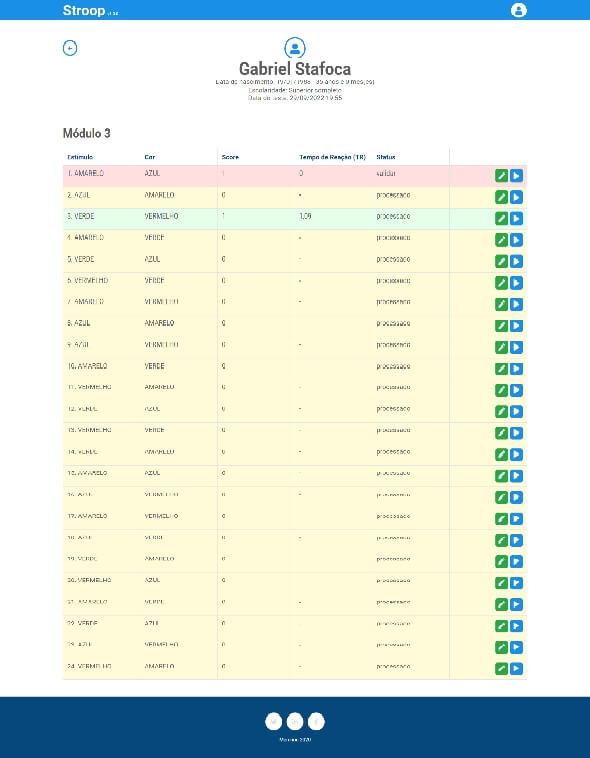Screen dimensions: 590x758
Task: Play recording for row 3 VERDE
Action: (516, 219)
